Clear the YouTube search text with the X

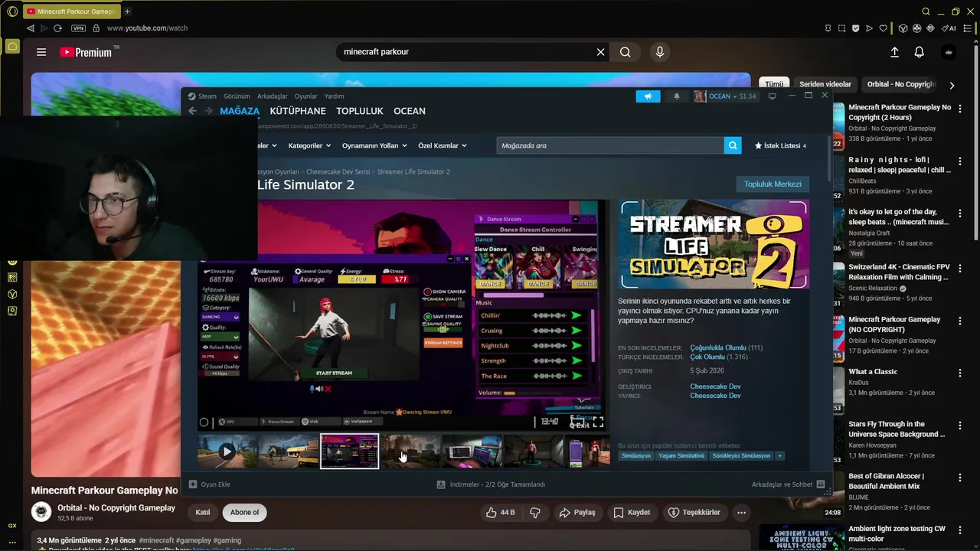click(x=601, y=52)
